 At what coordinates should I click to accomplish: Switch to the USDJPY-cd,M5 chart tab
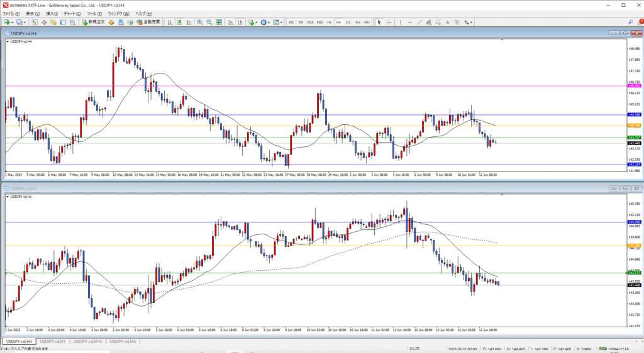(x=123, y=341)
